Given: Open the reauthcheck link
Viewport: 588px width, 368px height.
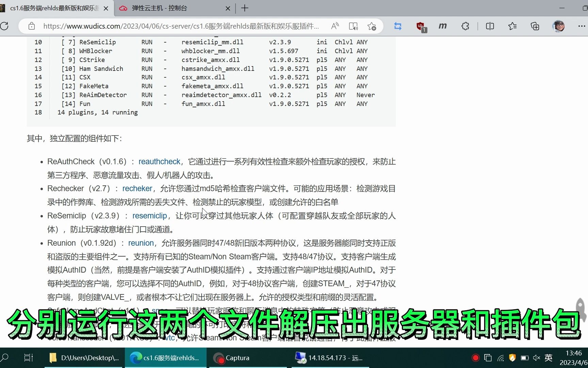Looking at the screenshot, I should pyautogui.click(x=159, y=162).
